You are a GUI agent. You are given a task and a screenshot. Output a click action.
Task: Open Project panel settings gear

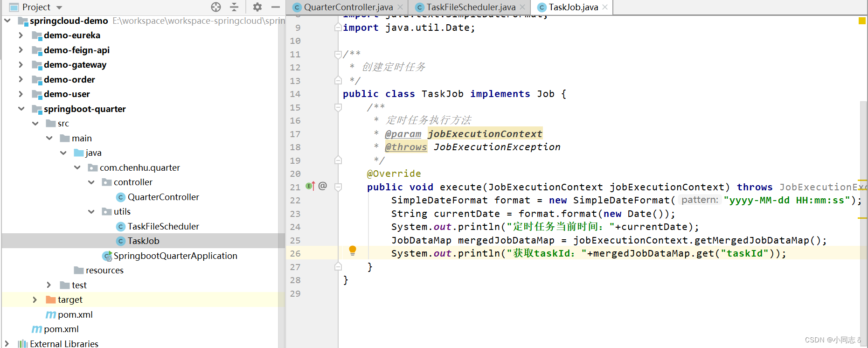[x=257, y=7]
